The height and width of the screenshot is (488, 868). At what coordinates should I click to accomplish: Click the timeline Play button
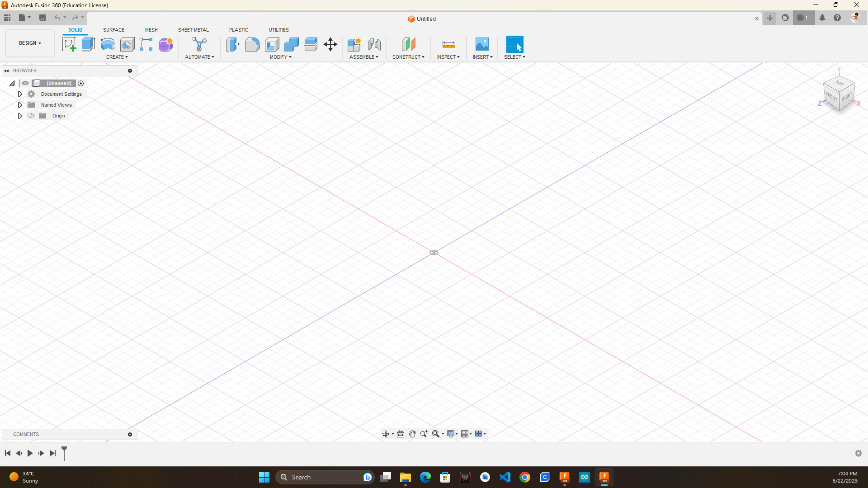[30, 453]
